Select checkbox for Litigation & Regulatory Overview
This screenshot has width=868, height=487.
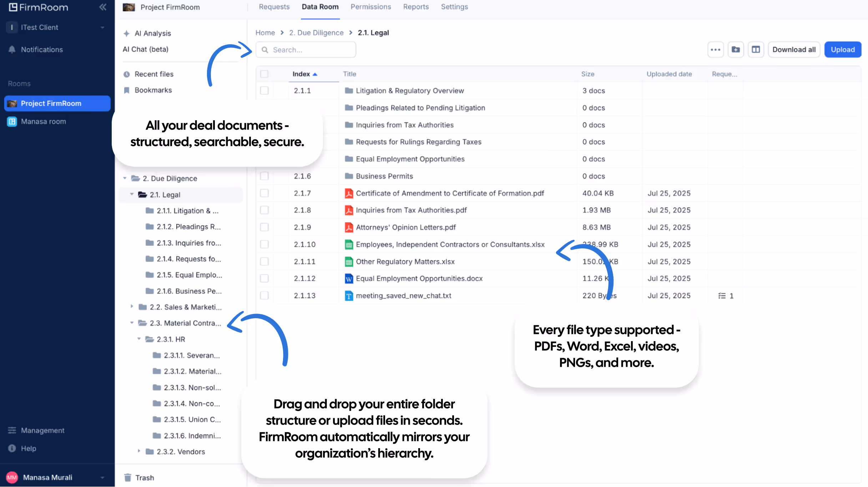264,91
